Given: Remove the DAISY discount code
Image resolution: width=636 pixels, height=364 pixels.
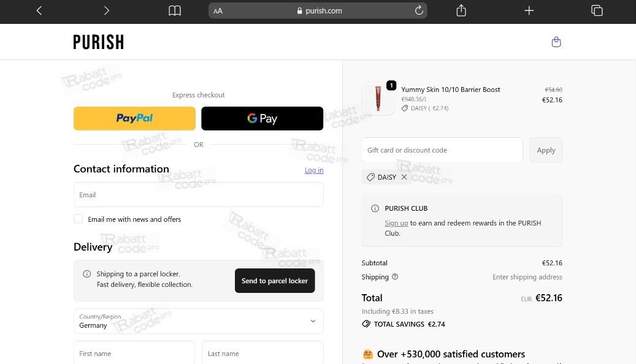Looking at the screenshot, I should 404,177.
